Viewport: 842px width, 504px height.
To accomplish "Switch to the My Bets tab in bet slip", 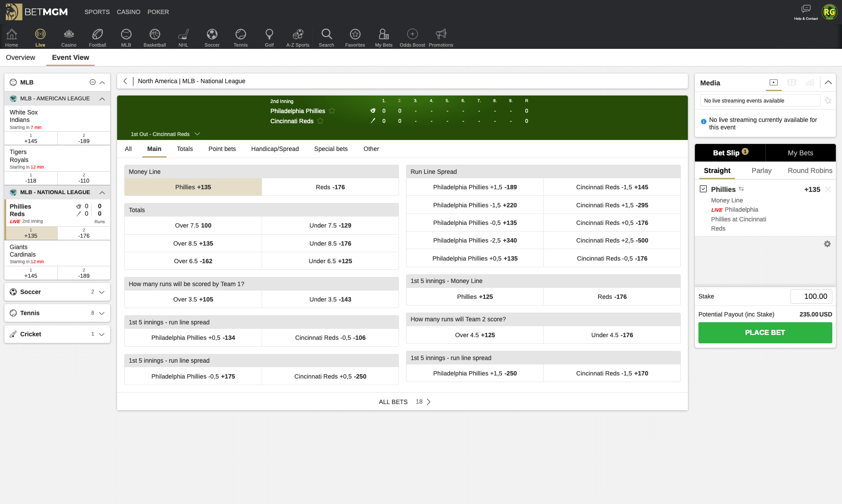I will click(x=800, y=153).
